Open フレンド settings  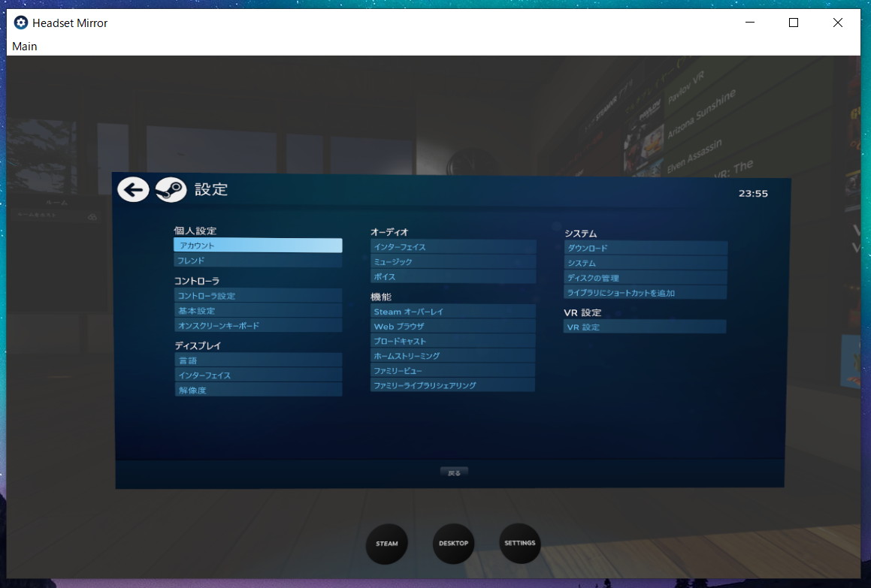(258, 261)
